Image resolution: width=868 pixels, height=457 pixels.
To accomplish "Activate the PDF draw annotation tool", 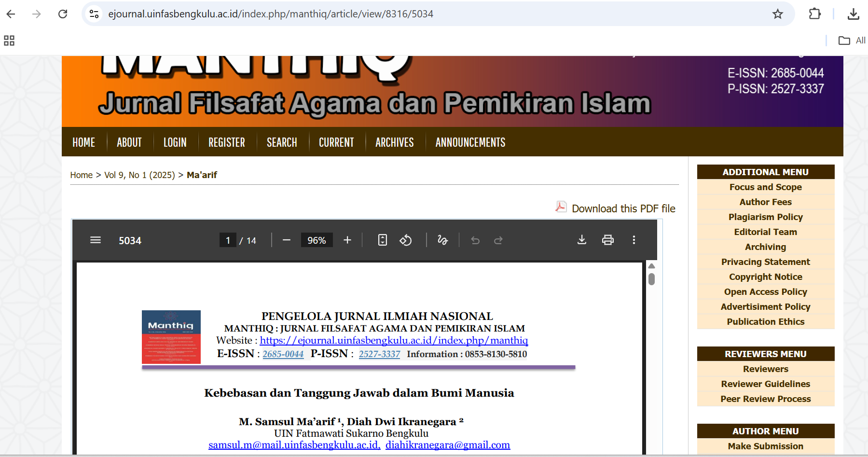I will click(442, 240).
